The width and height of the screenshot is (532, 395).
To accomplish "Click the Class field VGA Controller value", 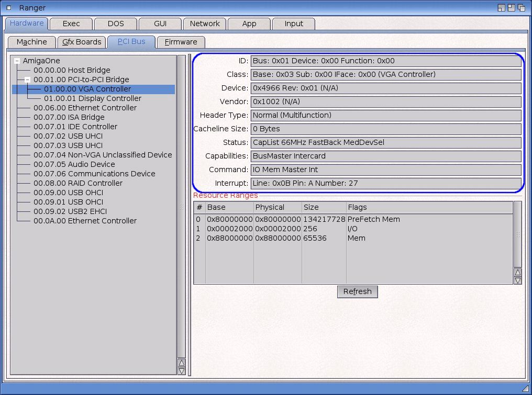I will (x=386, y=75).
